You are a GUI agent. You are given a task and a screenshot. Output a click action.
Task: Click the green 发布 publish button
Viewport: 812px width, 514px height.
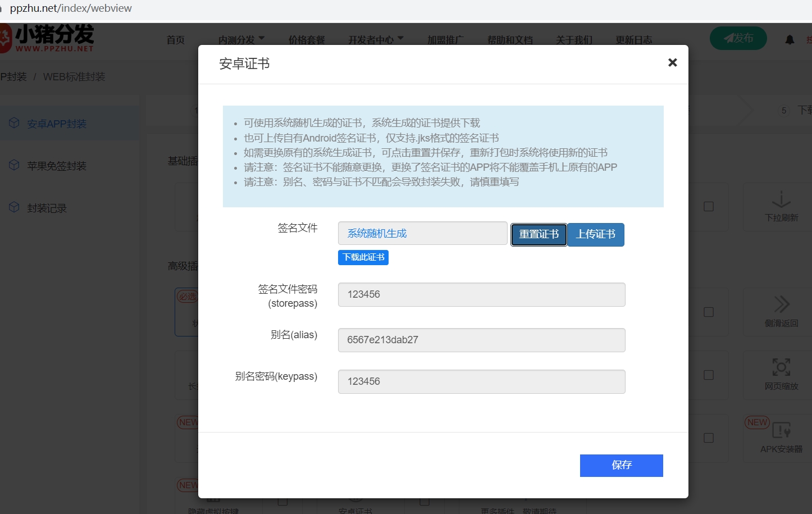738,38
